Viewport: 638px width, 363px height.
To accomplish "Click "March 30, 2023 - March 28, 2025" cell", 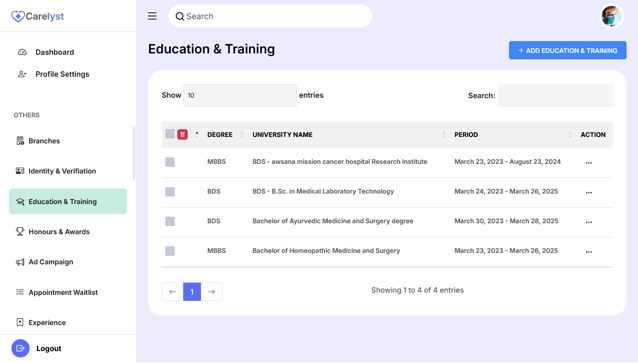I will [506, 221].
